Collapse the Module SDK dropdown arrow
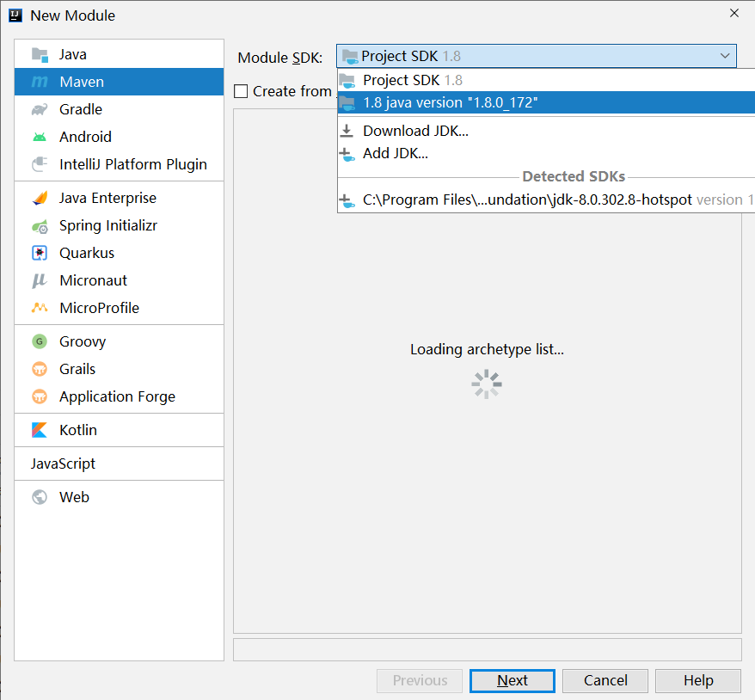This screenshot has width=755, height=700. point(725,56)
